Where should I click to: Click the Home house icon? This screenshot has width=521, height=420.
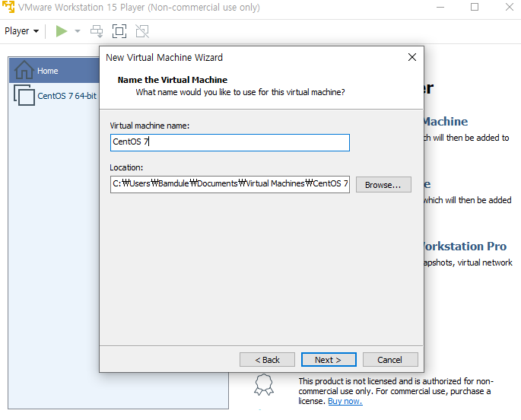24,70
